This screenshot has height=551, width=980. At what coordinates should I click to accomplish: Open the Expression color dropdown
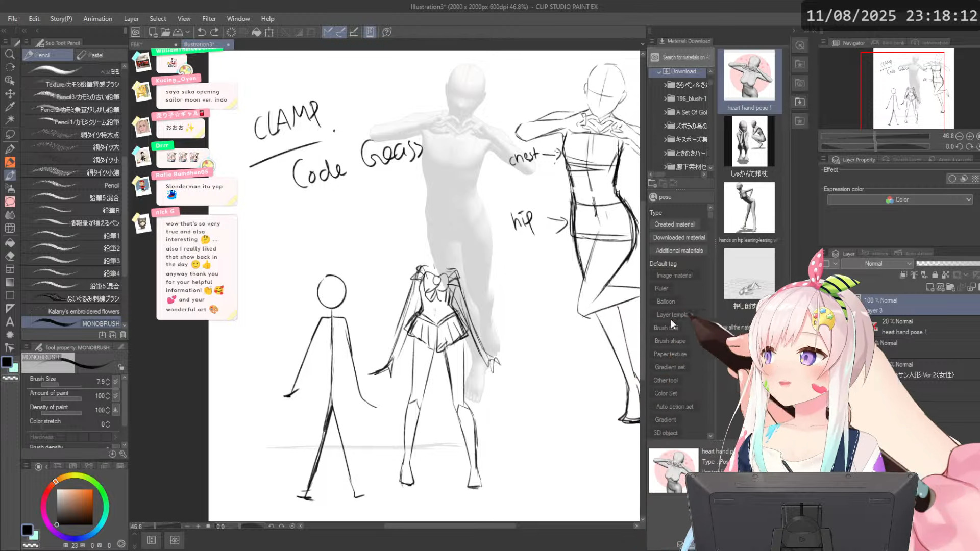[x=899, y=200]
